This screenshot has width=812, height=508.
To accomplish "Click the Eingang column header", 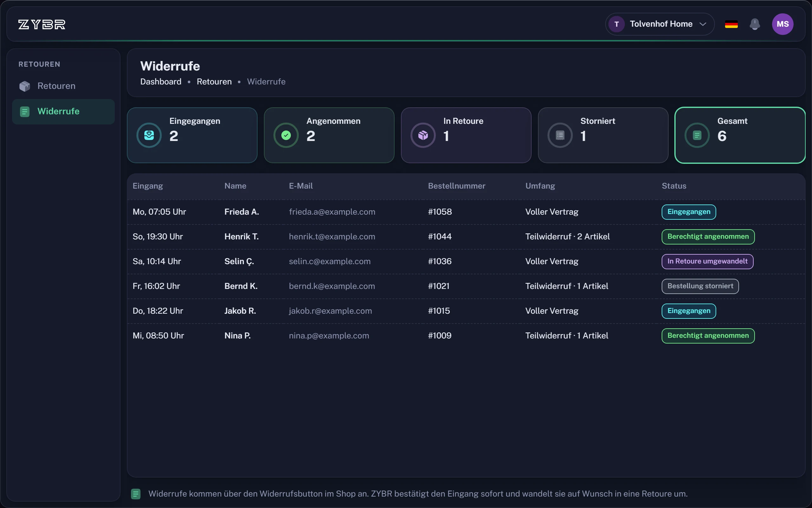I will pyautogui.click(x=147, y=186).
